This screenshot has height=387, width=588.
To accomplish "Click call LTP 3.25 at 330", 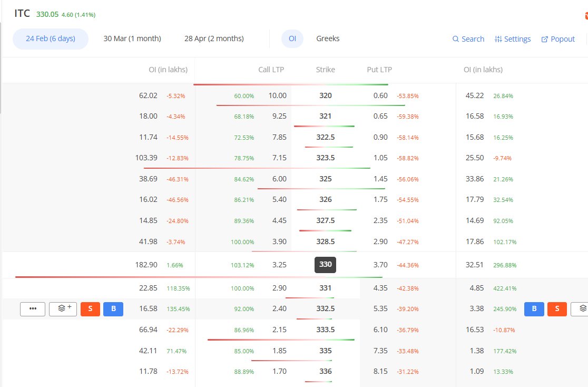I will click(x=279, y=265).
